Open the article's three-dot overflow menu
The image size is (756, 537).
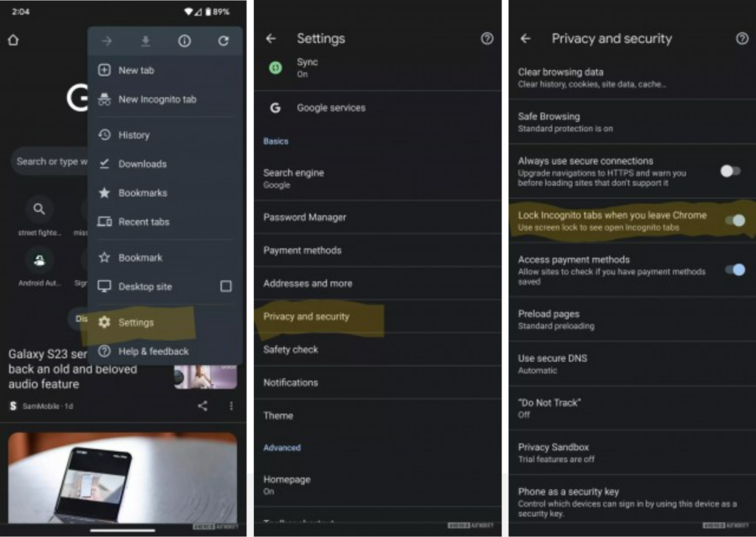pos(231,406)
